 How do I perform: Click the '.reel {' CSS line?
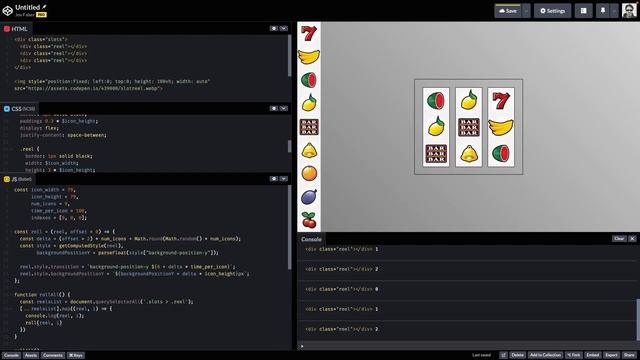click(30, 149)
